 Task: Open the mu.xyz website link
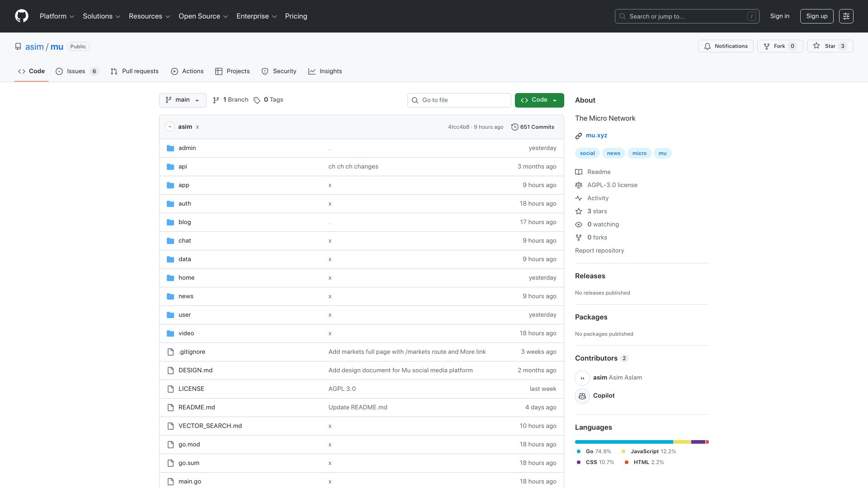596,136
